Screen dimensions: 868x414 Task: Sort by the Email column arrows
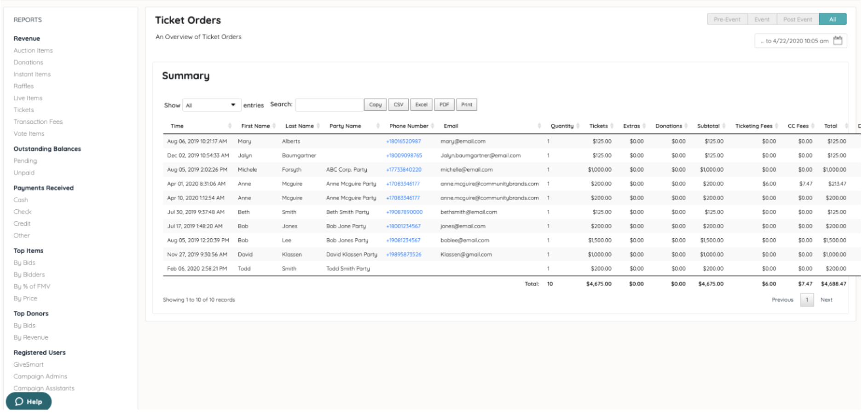pyautogui.click(x=539, y=126)
